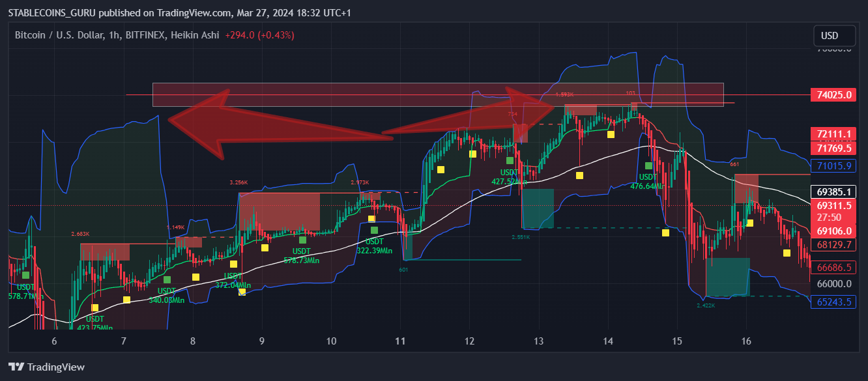Click the 71769.5 price label

click(x=834, y=148)
